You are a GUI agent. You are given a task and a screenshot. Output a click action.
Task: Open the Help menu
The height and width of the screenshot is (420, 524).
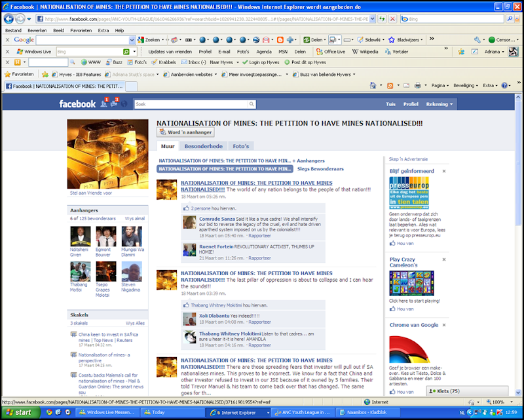119,30
